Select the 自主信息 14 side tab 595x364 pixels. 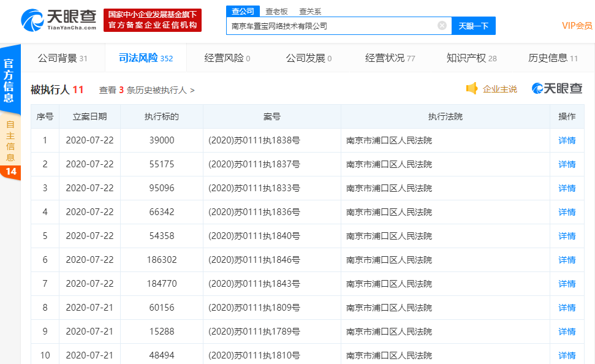[10, 148]
